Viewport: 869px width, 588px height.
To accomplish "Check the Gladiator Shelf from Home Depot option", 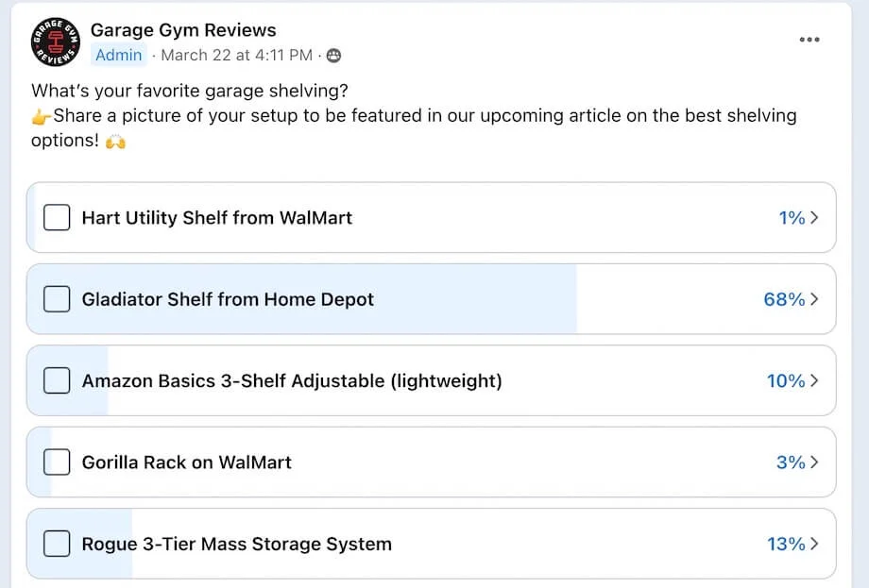I will point(57,299).
